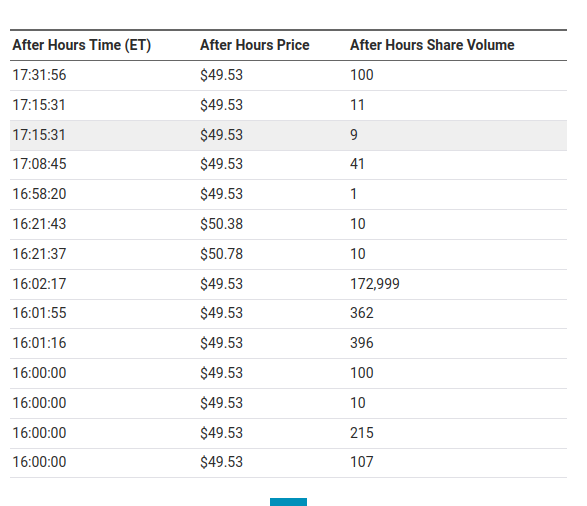Click the After Hours Time (ET) column header
This screenshot has width=587, height=506.
pos(82,45)
